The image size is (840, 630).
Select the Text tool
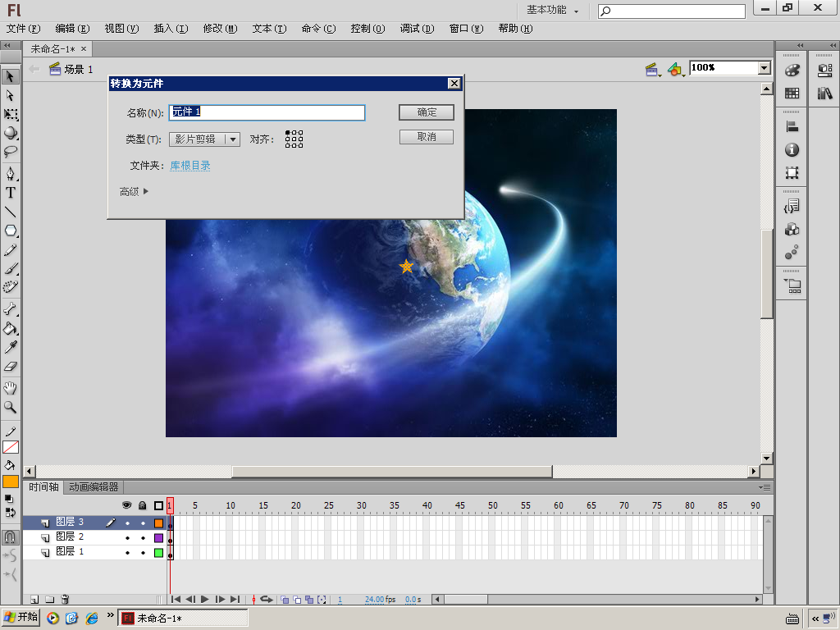click(x=11, y=193)
